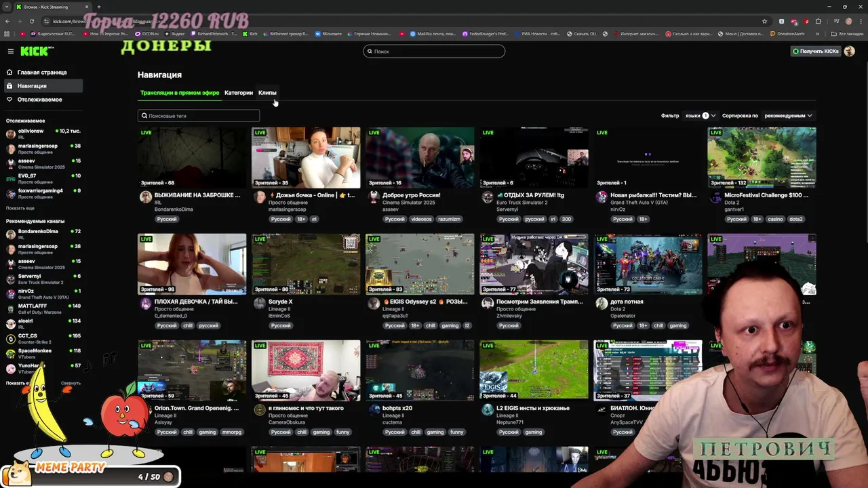Open Посмотрим Заявления Трампа stream thumbnail
Screen dimensions: 868x488
pyautogui.click(x=534, y=264)
